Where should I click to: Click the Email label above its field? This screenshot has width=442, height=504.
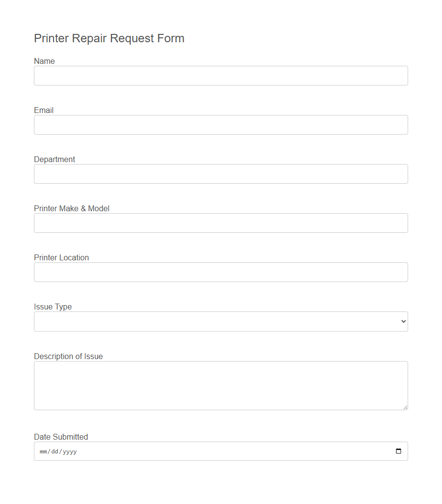point(43,110)
